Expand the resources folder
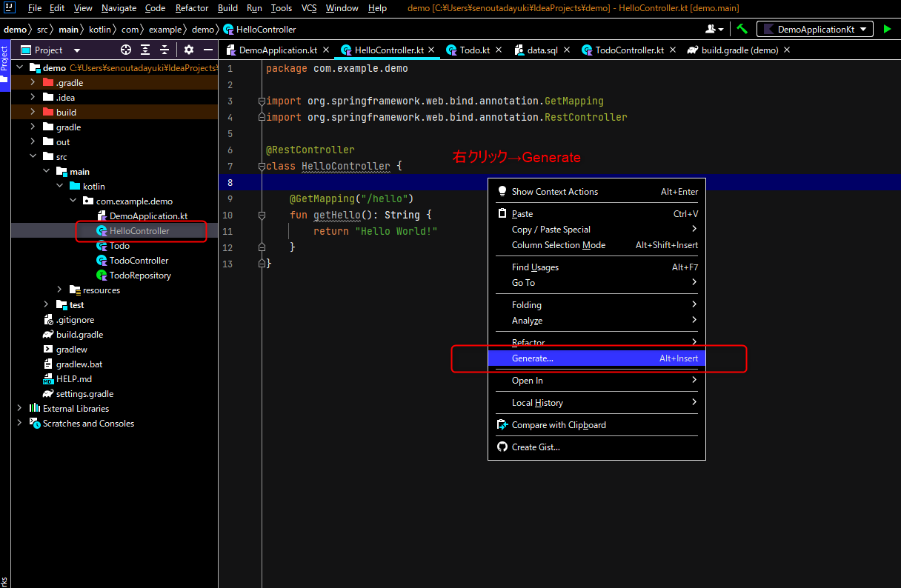 [59, 290]
